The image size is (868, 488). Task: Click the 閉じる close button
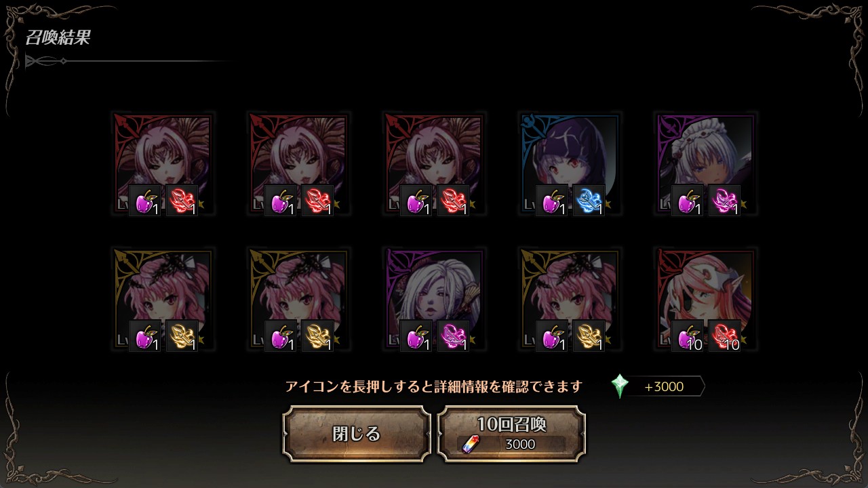pyautogui.click(x=357, y=434)
